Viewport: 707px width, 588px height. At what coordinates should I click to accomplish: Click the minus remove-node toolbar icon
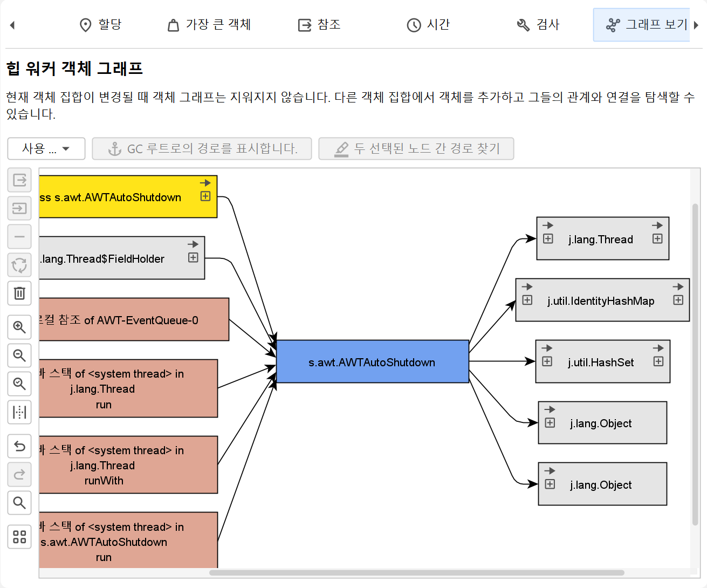coord(19,236)
